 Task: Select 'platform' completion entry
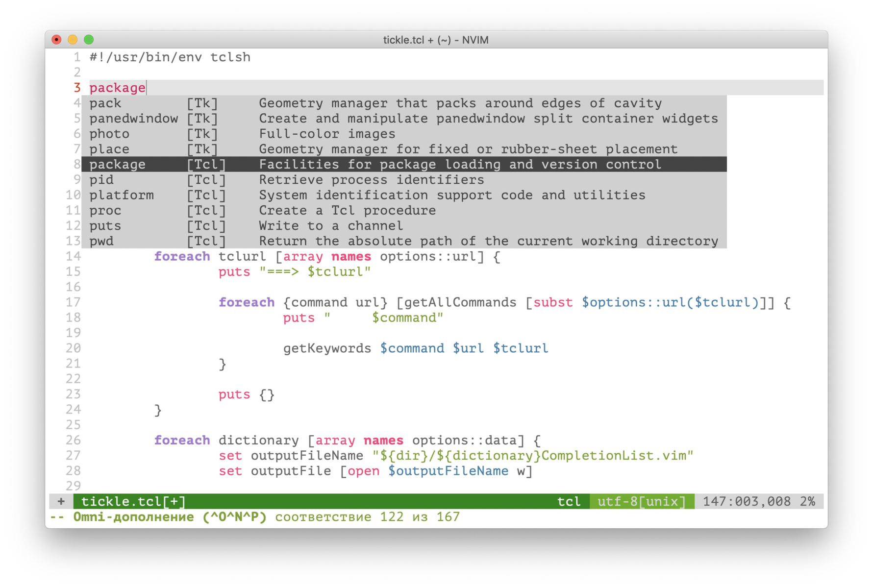point(404,195)
